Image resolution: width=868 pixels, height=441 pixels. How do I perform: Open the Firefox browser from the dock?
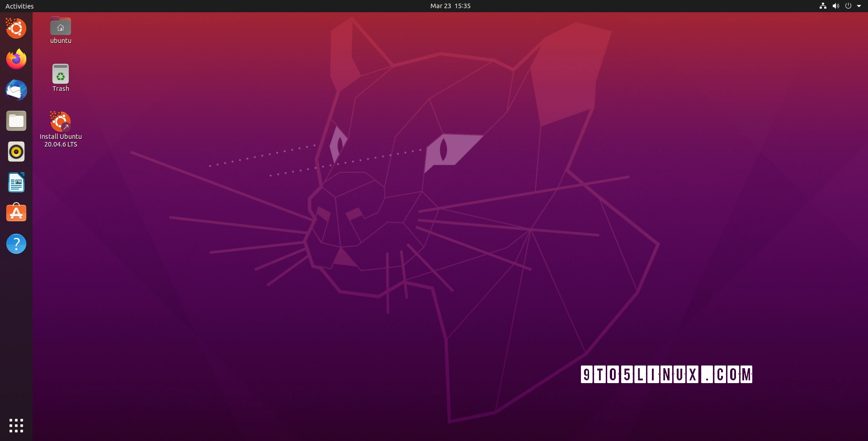click(16, 59)
